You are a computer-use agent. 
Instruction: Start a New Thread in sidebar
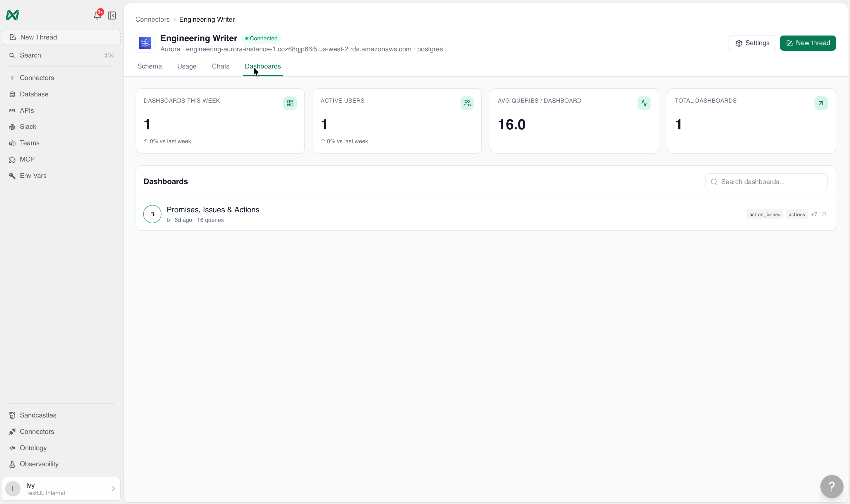pos(61,37)
